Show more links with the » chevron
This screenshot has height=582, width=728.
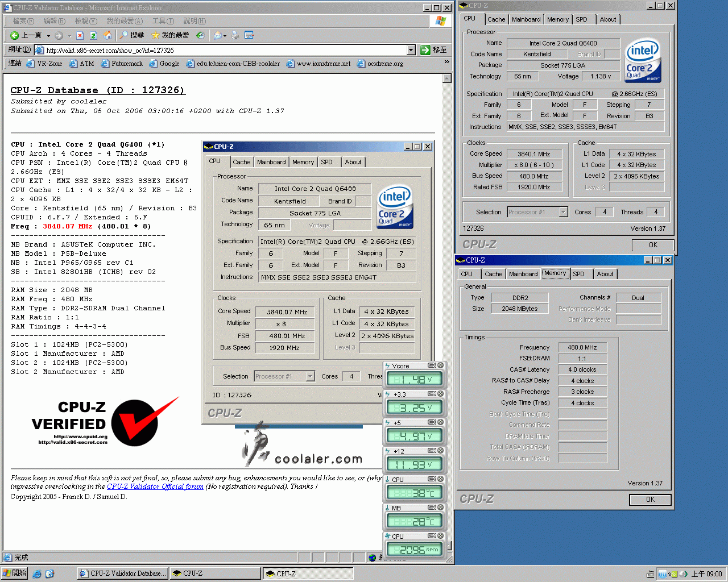coord(447,63)
